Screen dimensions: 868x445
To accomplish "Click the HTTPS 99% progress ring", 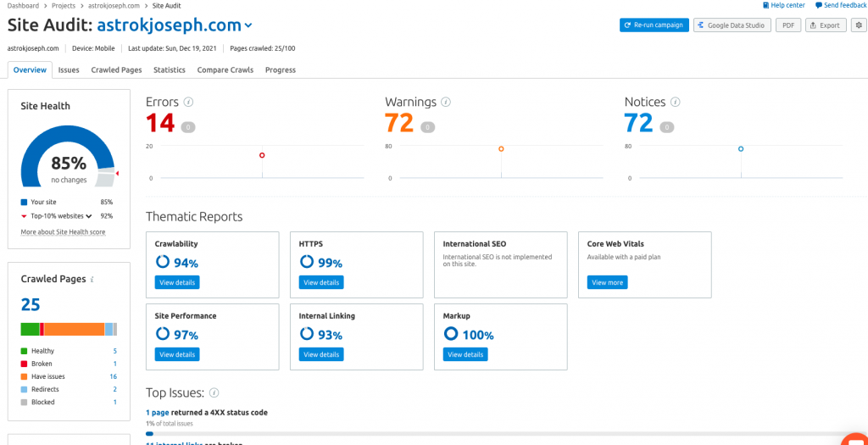I will pyautogui.click(x=307, y=262).
